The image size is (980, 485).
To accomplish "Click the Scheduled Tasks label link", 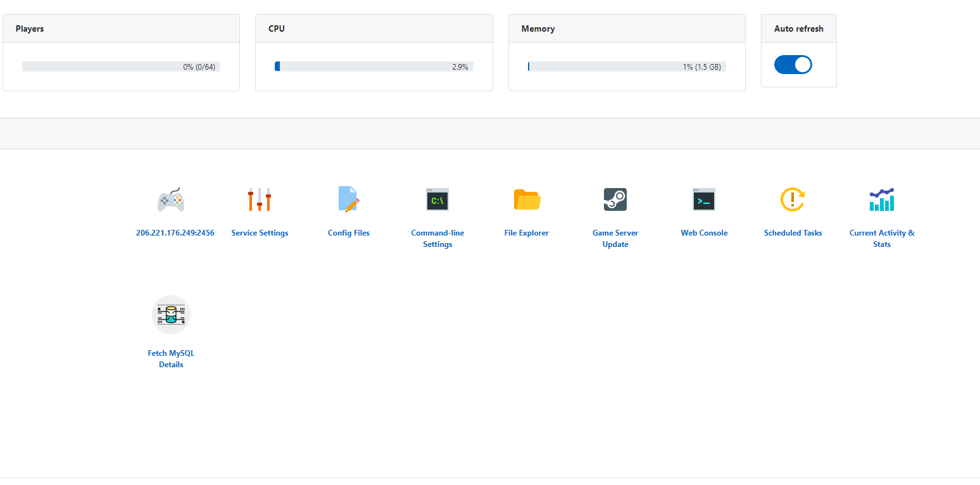I will tap(793, 233).
